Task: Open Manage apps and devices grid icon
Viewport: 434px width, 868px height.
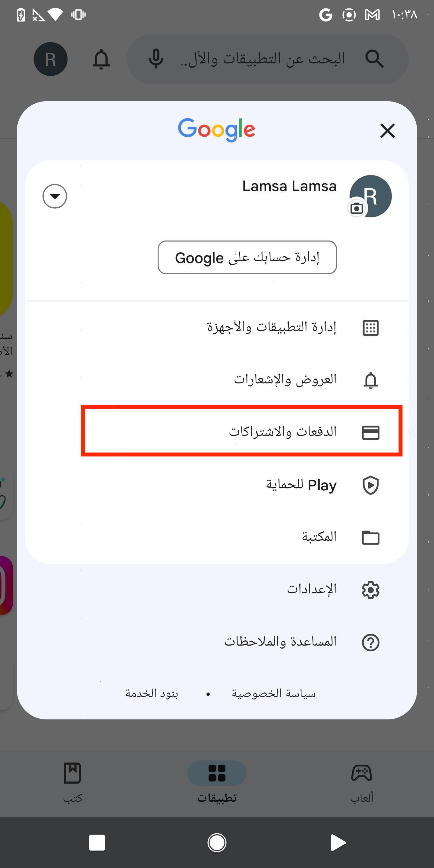Action: pyautogui.click(x=370, y=328)
